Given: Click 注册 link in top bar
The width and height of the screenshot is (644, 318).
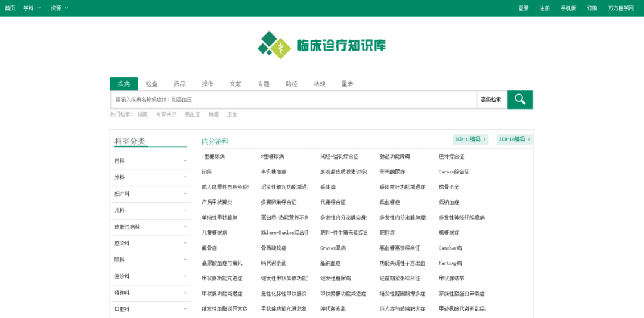Looking at the screenshot, I should click(x=544, y=8).
